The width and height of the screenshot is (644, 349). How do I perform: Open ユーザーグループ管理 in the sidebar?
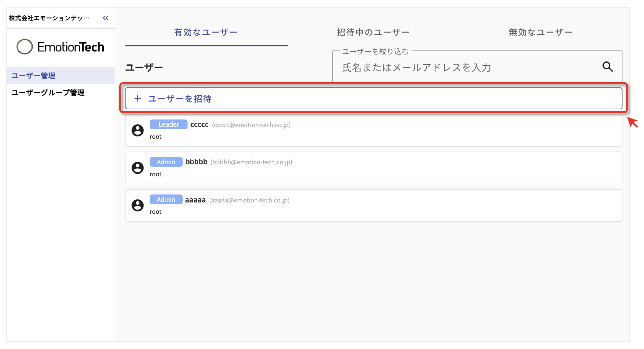point(48,93)
